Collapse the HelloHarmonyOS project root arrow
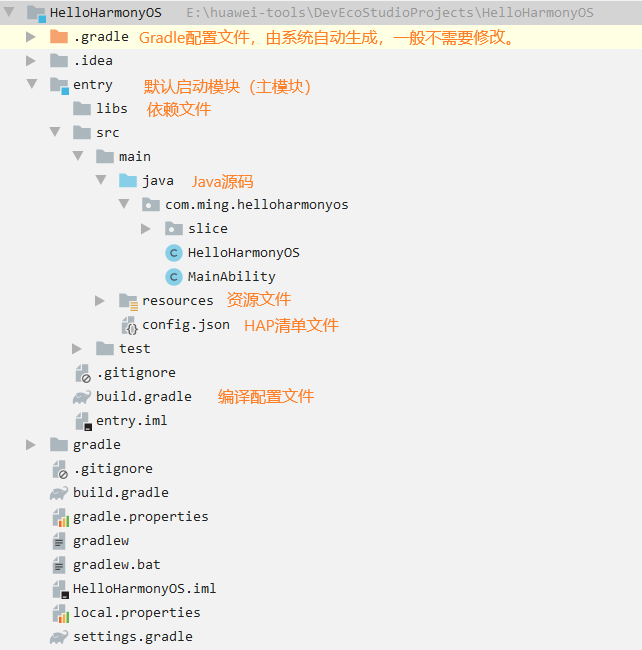Screen dimensions: 642x650 pos(9,12)
